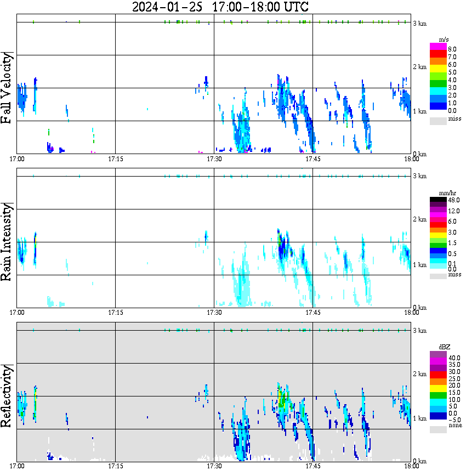Click the m/s unit label
The width and height of the screenshot is (466, 476).
tap(444, 39)
